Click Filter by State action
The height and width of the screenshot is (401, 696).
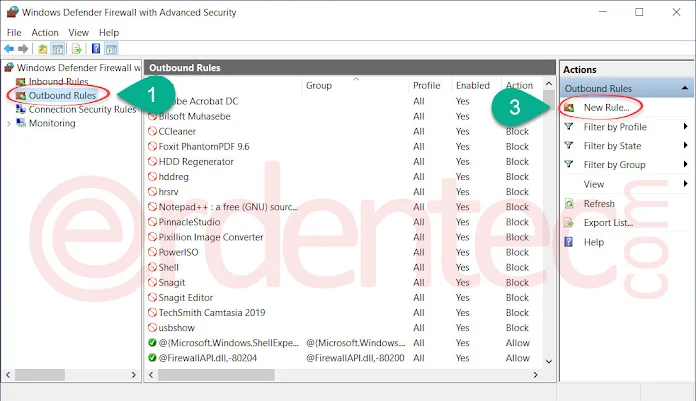coord(612,146)
